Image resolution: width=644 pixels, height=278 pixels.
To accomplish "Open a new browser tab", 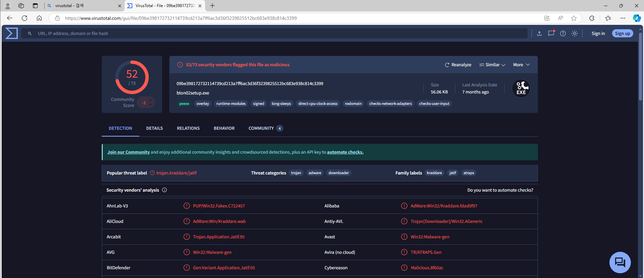I will (x=213, y=6).
